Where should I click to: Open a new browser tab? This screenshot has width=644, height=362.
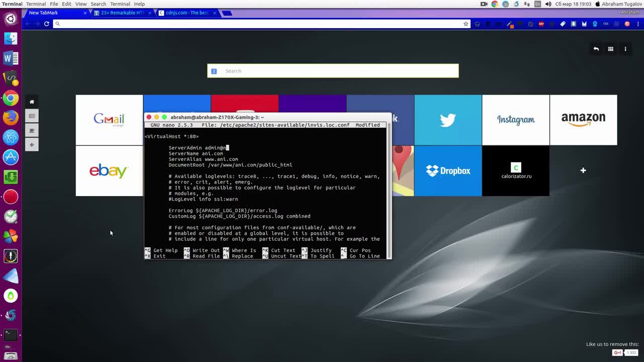(227, 13)
